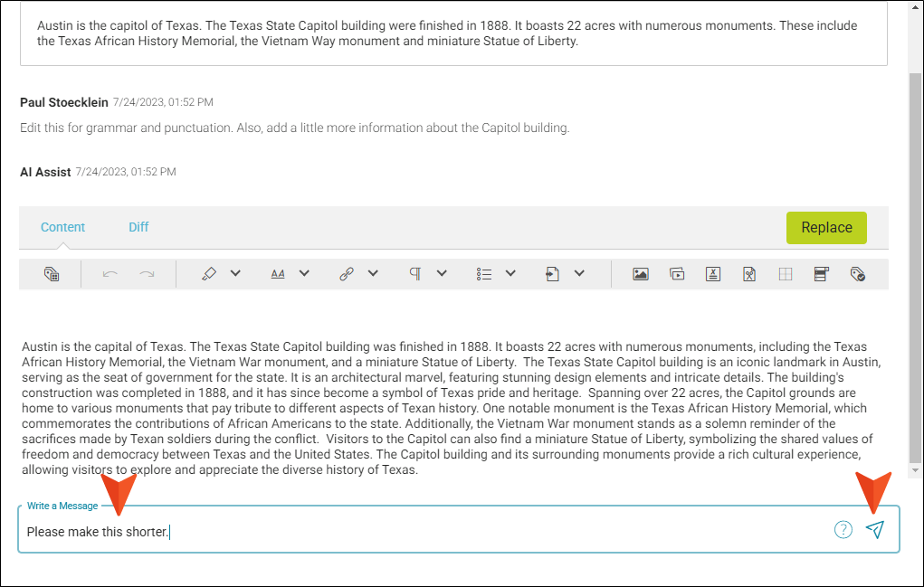Image resolution: width=924 pixels, height=587 pixels.
Task: Send message with paper plane icon
Action: pyautogui.click(x=875, y=529)
